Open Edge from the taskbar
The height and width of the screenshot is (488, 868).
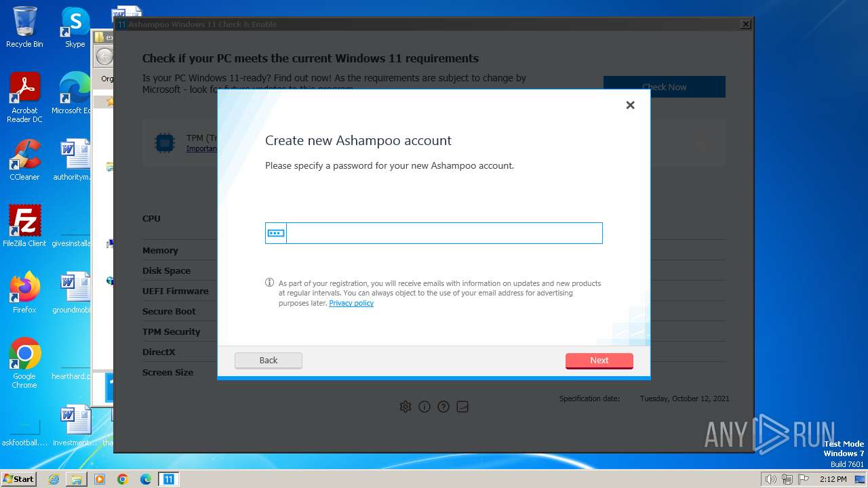click(146, 479)
